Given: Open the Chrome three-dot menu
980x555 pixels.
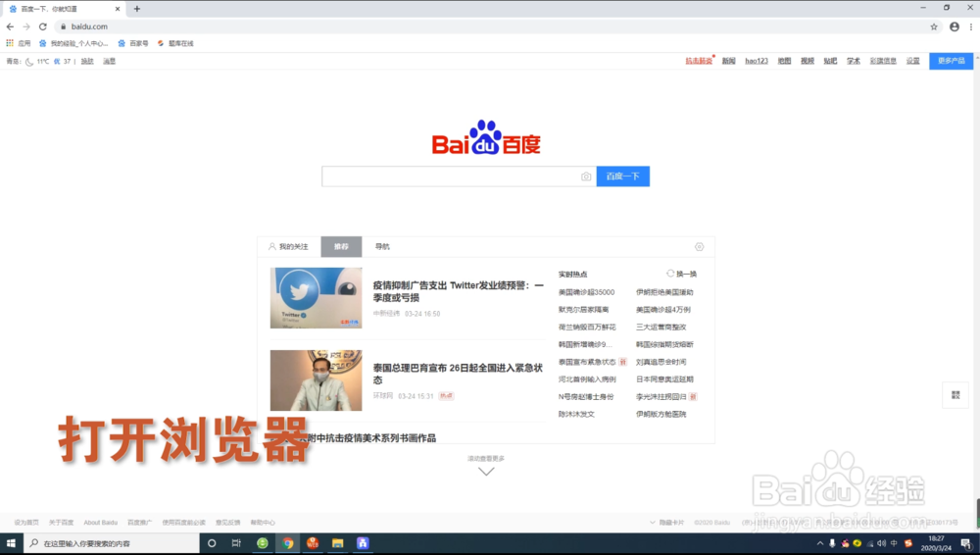Looking at the screenshot, I should point(970,26).
